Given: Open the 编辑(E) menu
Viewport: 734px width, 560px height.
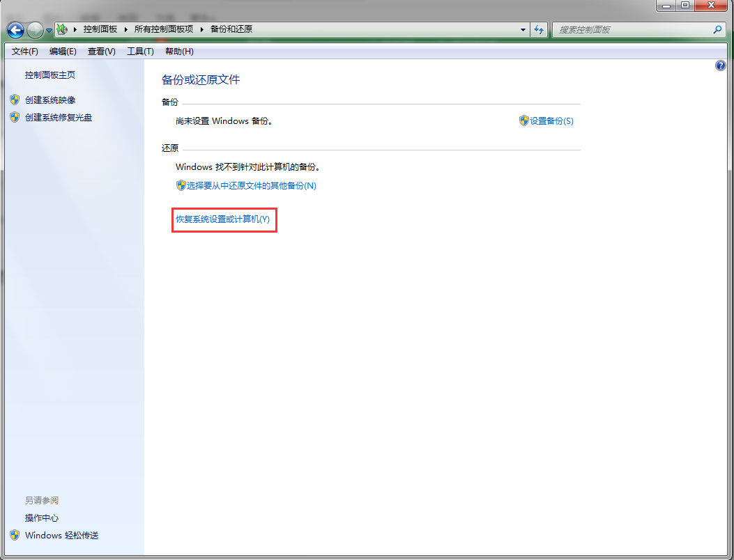Looking at the screenshot, I should [63, 52].
